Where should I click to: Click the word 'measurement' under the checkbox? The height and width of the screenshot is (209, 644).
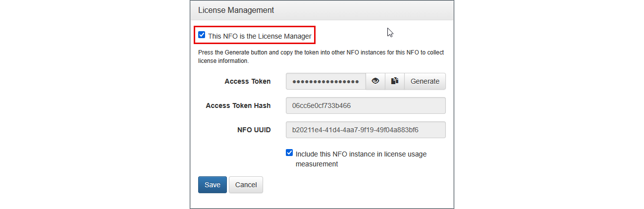pyautogui.click(x=317, y=164)
